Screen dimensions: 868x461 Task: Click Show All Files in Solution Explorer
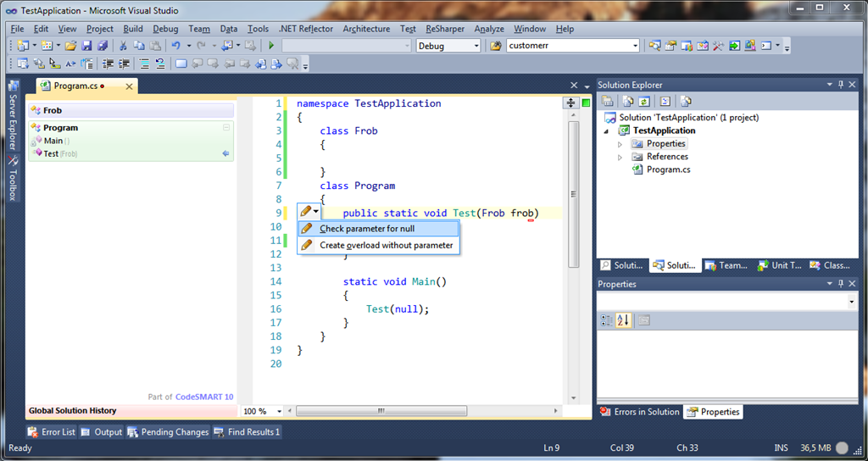pos(628,102)
